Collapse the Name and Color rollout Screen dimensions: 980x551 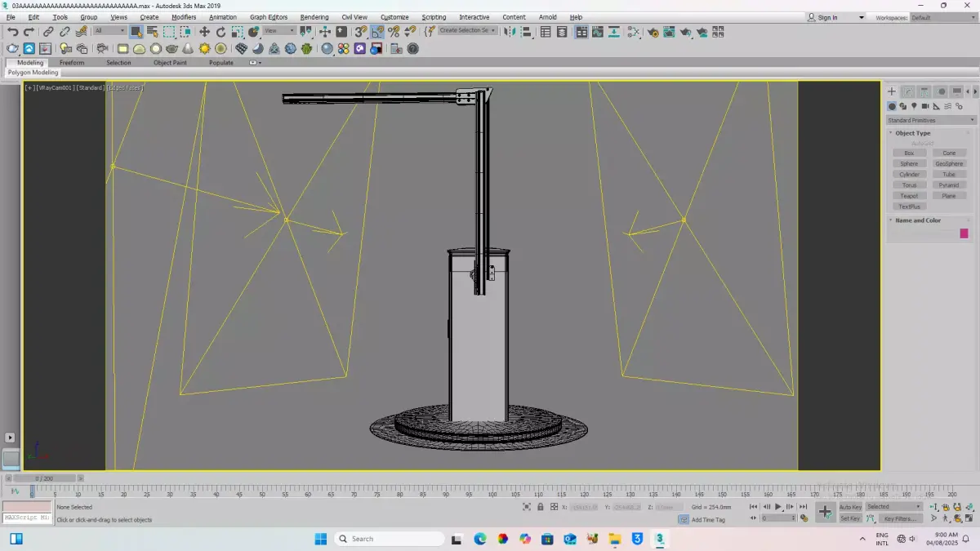coord(917,220)
